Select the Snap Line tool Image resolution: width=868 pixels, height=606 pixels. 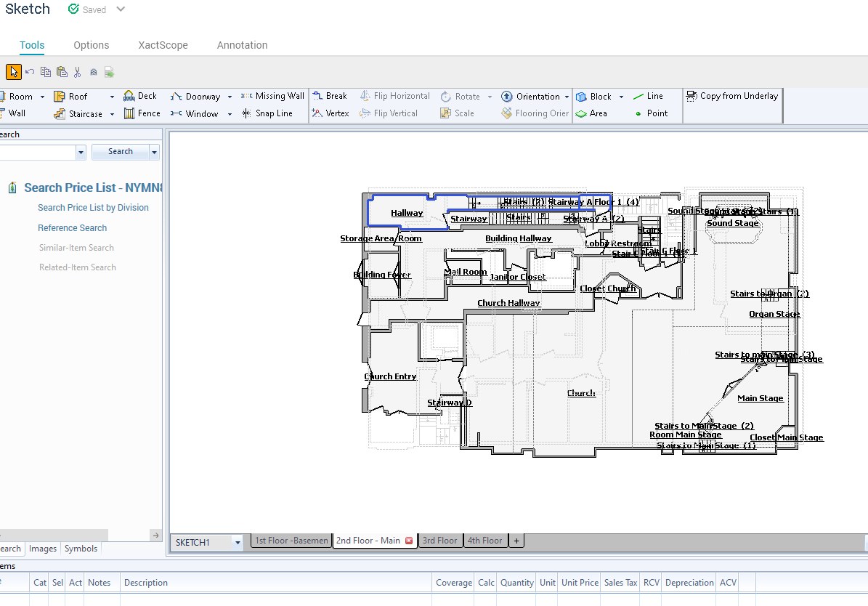point(267,113)
